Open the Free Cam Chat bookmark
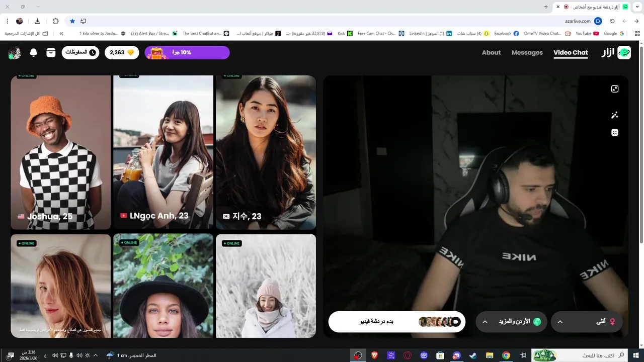The image size is (644, 362). [381, 33]
